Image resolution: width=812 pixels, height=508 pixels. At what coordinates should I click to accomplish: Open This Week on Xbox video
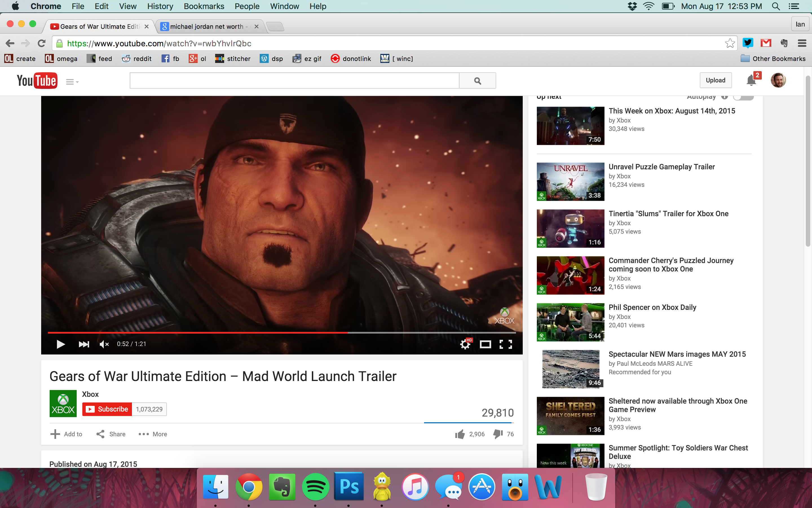672,111
